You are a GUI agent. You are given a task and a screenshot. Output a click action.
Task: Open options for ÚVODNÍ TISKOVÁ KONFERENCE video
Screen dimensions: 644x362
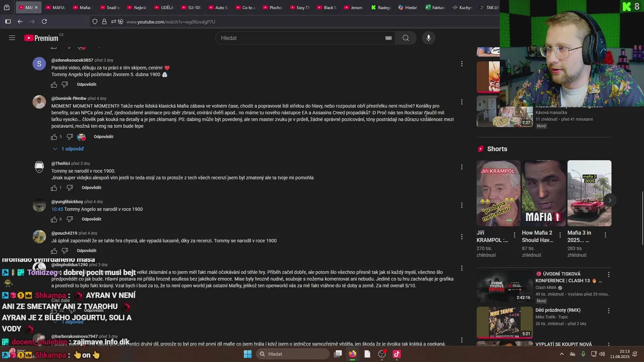click(x=608, y=275)
